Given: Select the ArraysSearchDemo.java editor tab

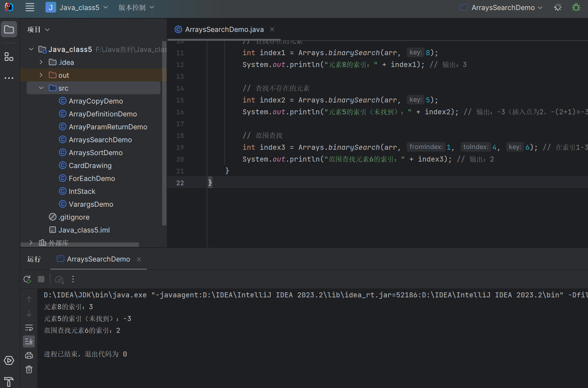Looking at the screenshot, I should coord(224,29).
